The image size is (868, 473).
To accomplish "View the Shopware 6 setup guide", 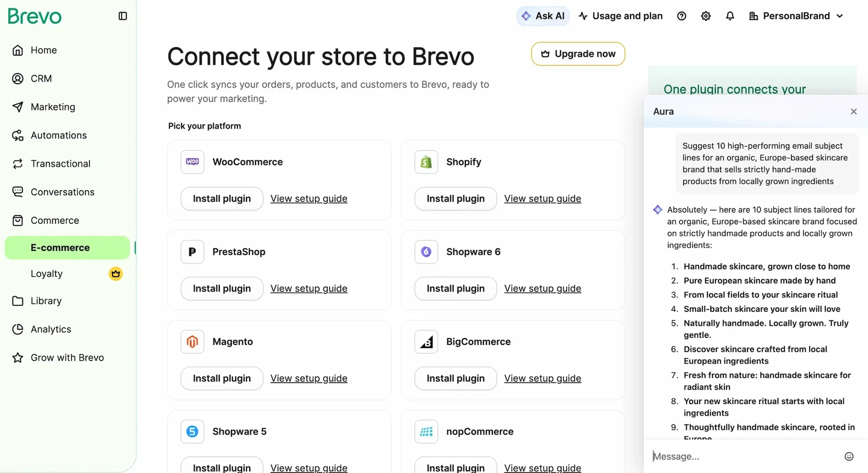I will coord(542,288).
